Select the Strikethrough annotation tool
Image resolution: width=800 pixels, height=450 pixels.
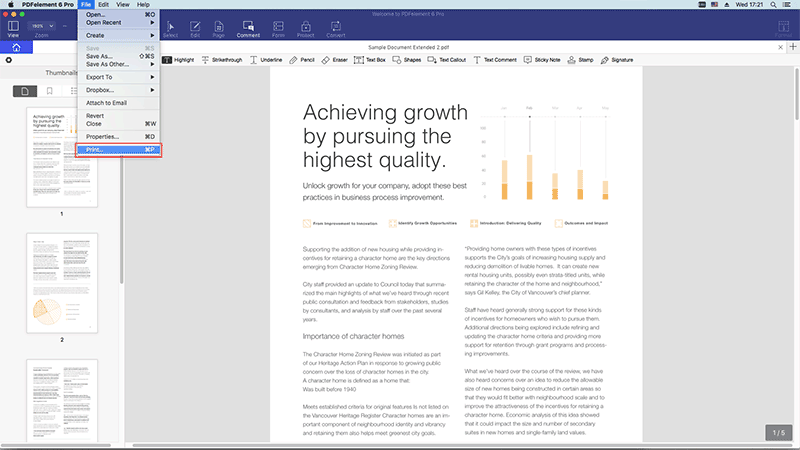pyautogui.click(x=222, y=60)
